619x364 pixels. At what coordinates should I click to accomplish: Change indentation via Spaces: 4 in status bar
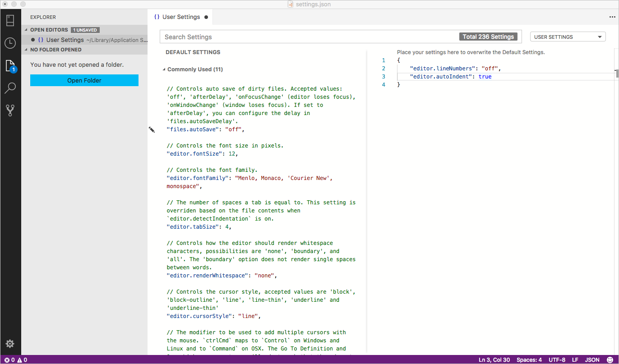(529, 359)
